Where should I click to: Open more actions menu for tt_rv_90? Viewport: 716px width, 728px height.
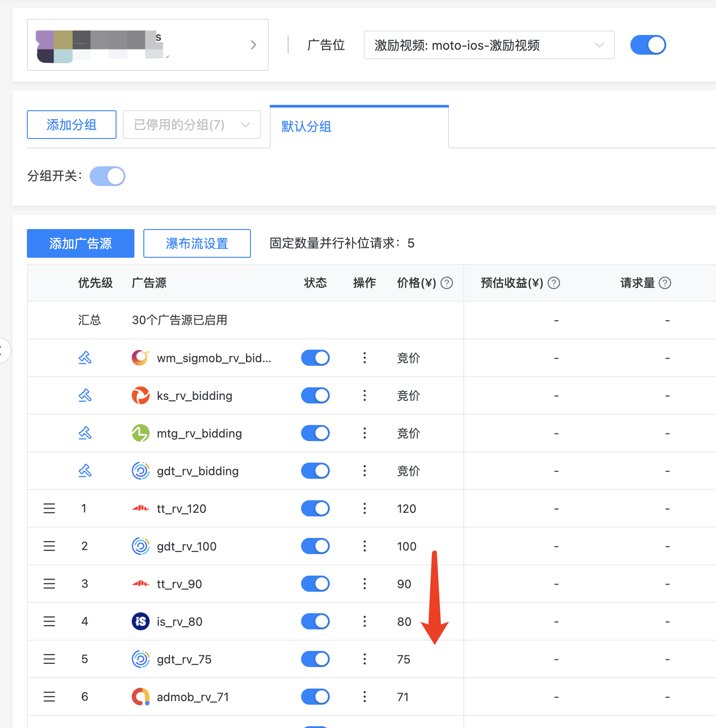point(365,584)
